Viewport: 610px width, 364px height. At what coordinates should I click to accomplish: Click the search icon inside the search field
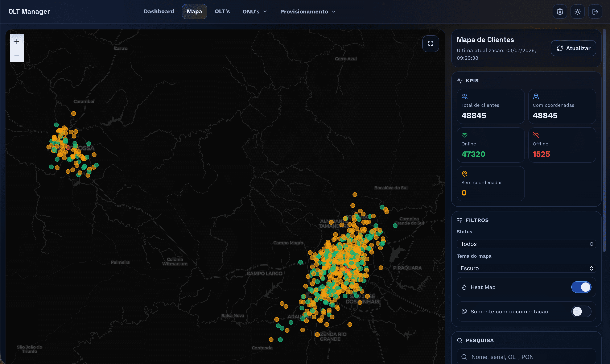(464, 357)
